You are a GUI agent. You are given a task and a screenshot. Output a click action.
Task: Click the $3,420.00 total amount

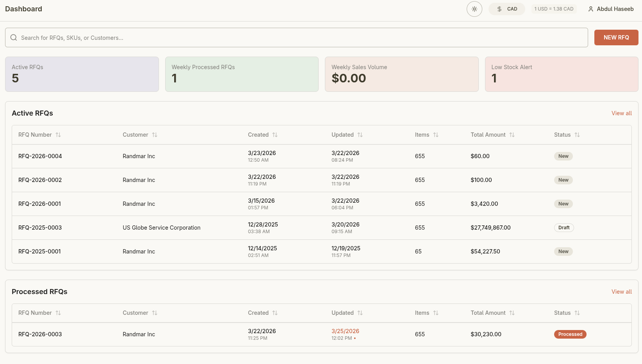pyautogui.click(x=484, y=204)
